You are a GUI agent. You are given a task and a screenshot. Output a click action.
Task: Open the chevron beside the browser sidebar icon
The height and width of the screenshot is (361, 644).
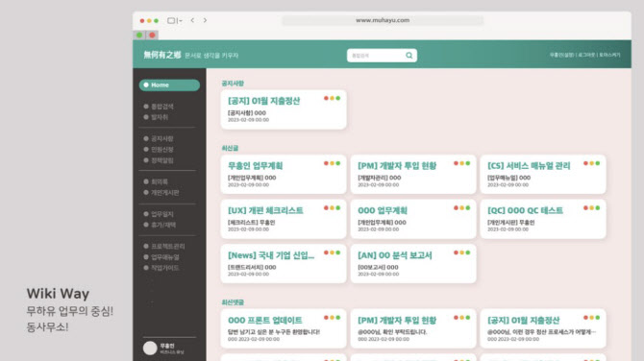[x=180, y=21]
